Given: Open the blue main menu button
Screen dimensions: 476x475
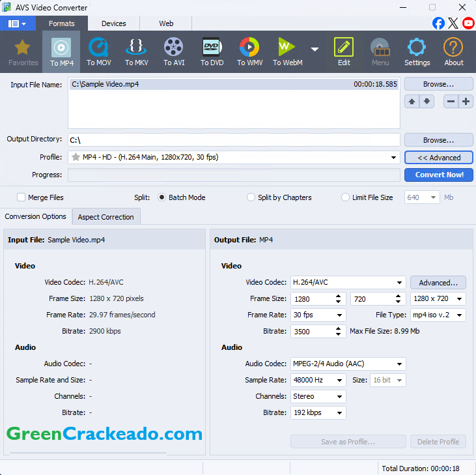Looking at the screenshot, I should point(18,23).
